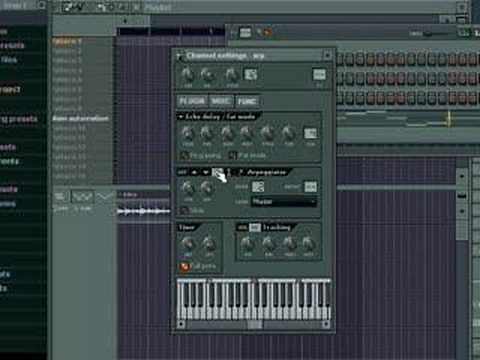Viewport: 480px width, 360px height.
Task: Click the last Echo delay time knob
Action: (288, 133)
